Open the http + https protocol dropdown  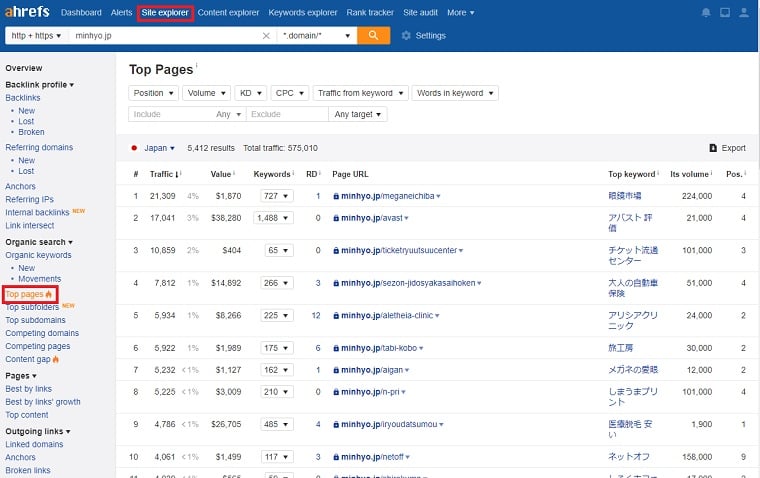tap(35, 35)
